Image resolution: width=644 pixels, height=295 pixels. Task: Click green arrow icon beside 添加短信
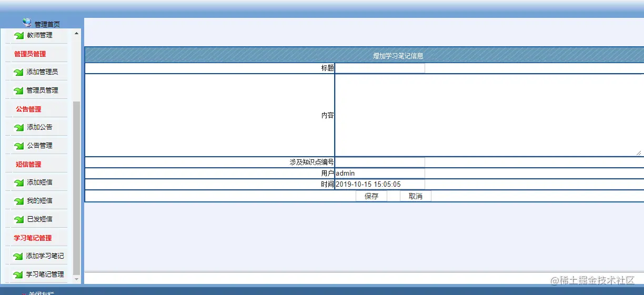[19, 183]
